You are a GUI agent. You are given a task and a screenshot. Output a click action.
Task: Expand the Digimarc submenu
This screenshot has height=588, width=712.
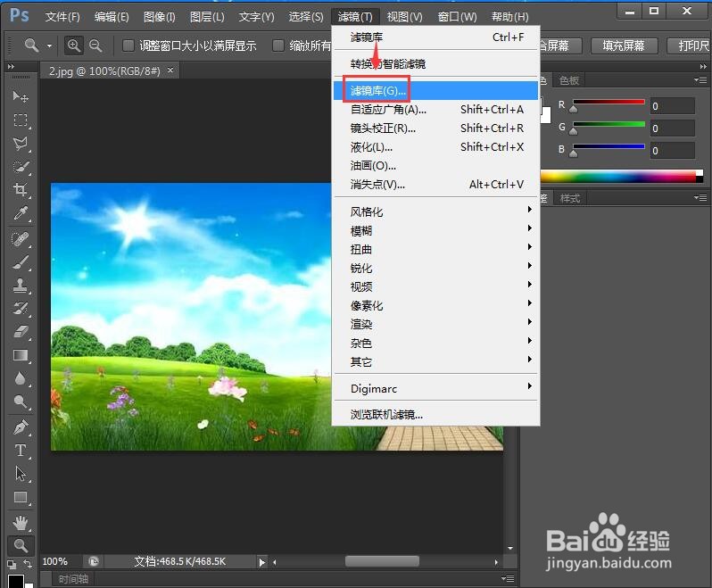coord(436,389)
